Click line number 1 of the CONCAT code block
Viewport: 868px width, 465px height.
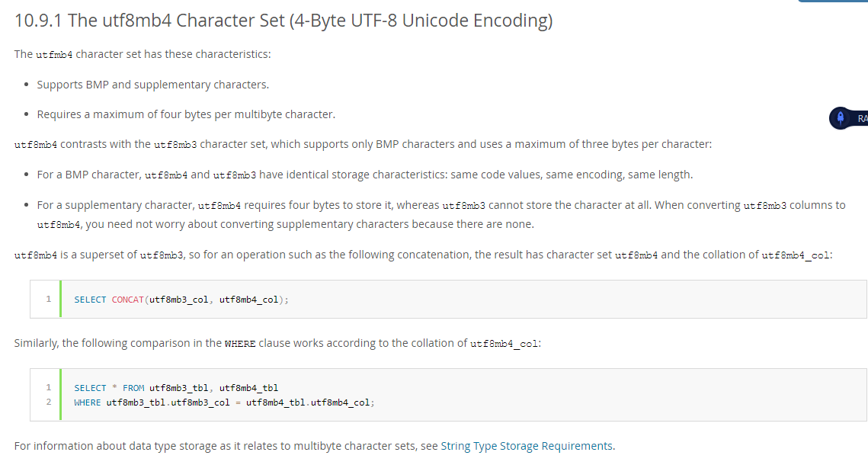[x=48, y=299]
